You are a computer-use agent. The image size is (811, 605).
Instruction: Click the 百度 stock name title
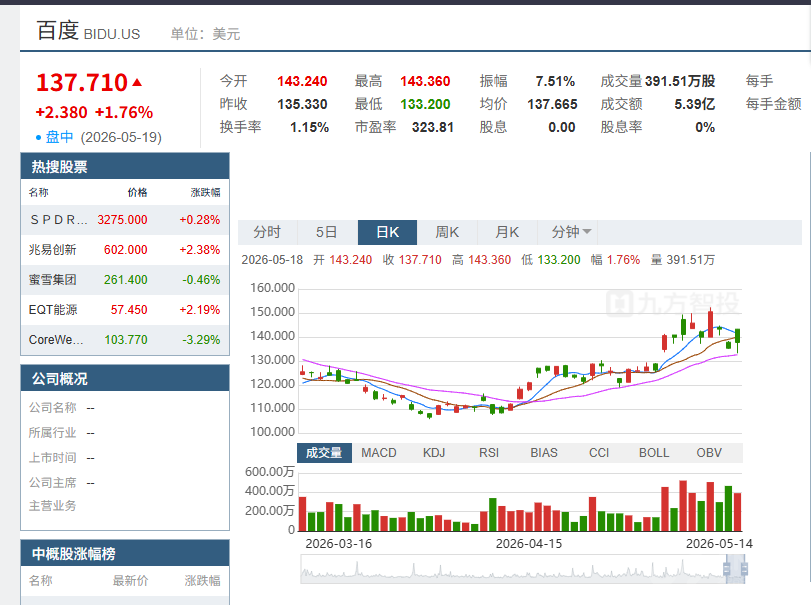[x=57, y=31]
